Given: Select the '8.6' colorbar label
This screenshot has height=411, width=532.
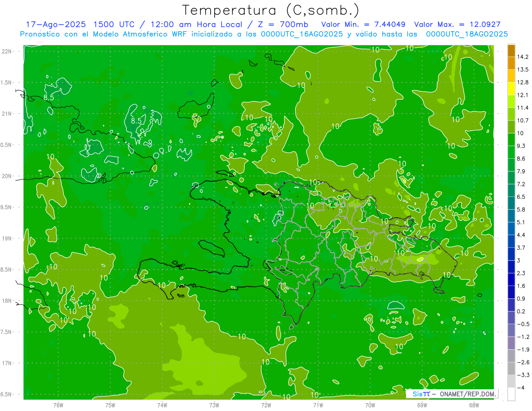Looking at the screenshot, I should 521,159.
